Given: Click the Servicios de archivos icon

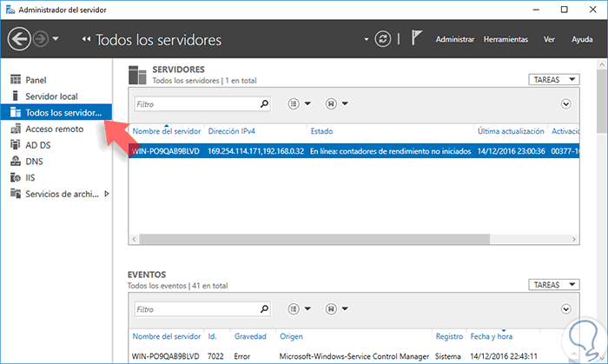Looking at the screenshot, I should [x=16, y=193].
